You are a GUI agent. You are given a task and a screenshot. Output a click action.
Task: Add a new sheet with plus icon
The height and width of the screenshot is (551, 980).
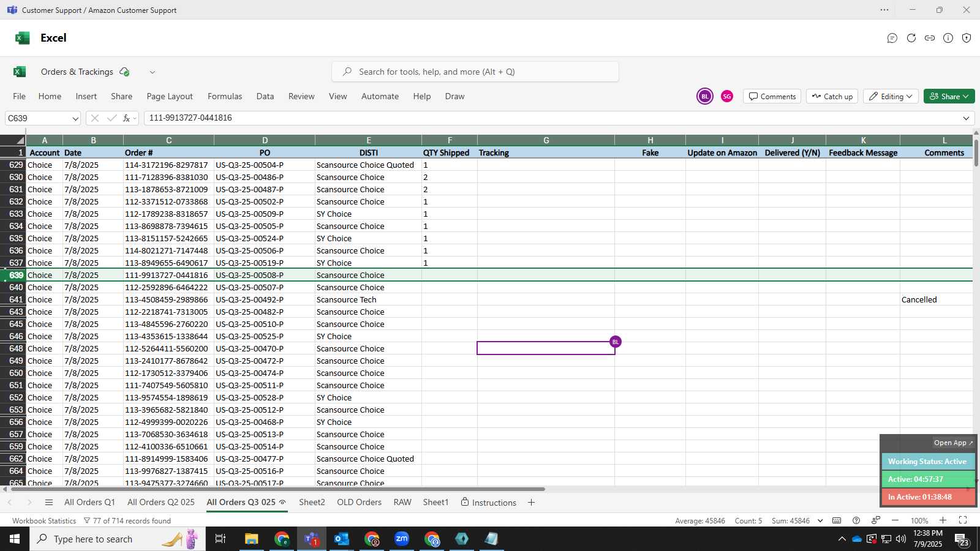531,503
